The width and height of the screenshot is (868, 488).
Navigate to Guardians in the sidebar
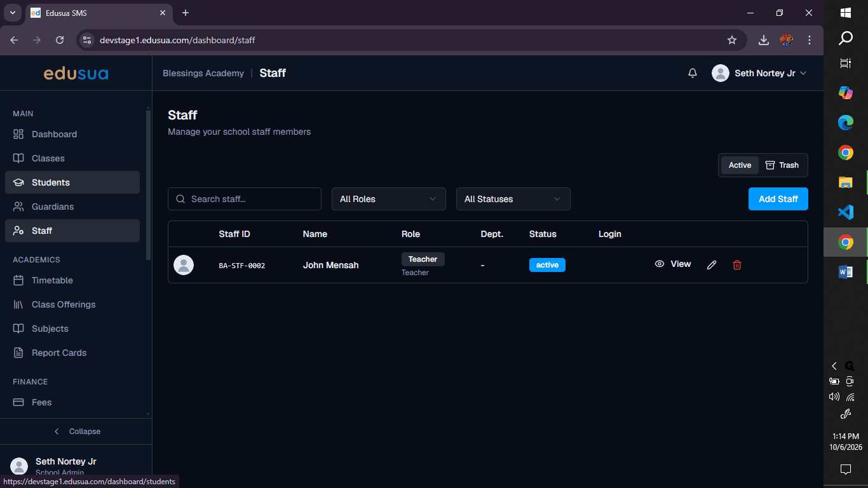72,207
